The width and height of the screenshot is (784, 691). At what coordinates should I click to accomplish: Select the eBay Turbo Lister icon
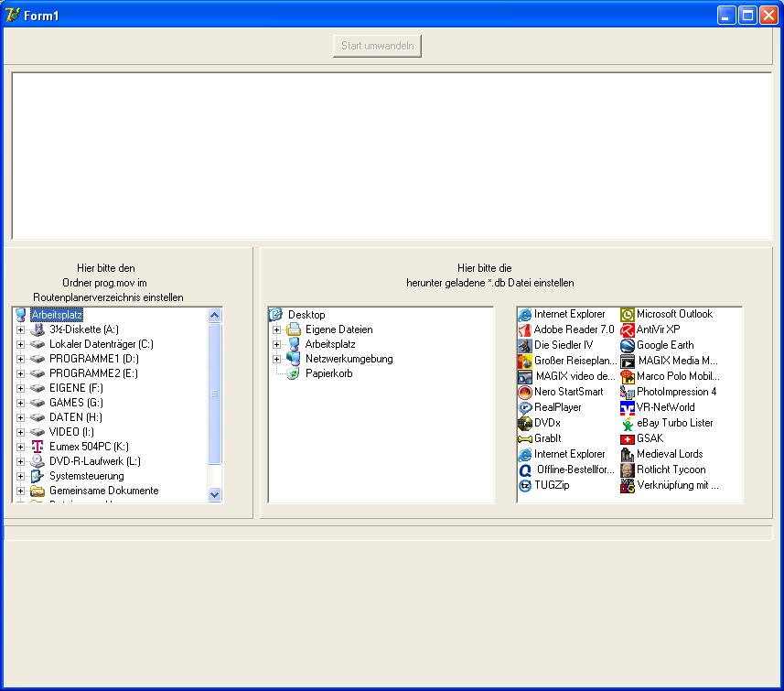coord(628,423)
